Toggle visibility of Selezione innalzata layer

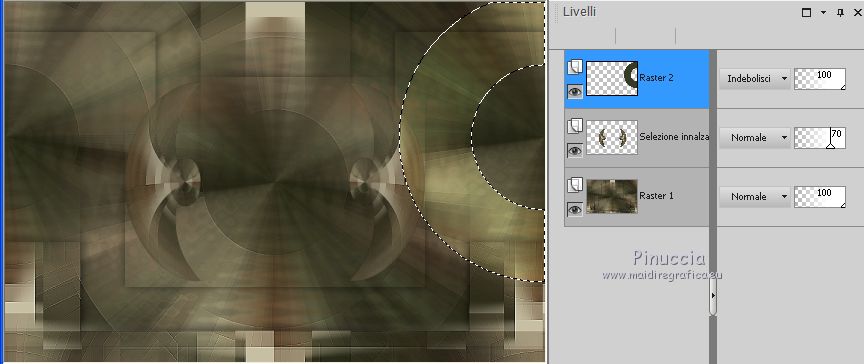click(575, 150)
